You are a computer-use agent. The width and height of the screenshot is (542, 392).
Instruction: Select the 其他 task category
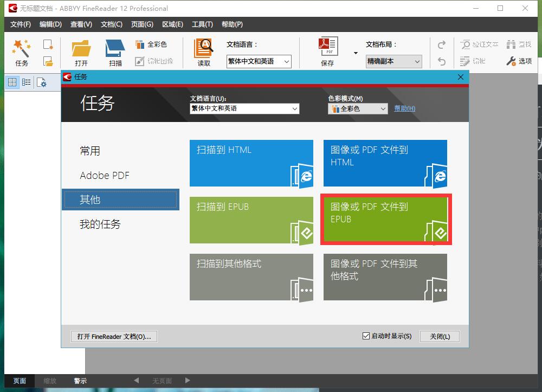(x=120, y=200)
